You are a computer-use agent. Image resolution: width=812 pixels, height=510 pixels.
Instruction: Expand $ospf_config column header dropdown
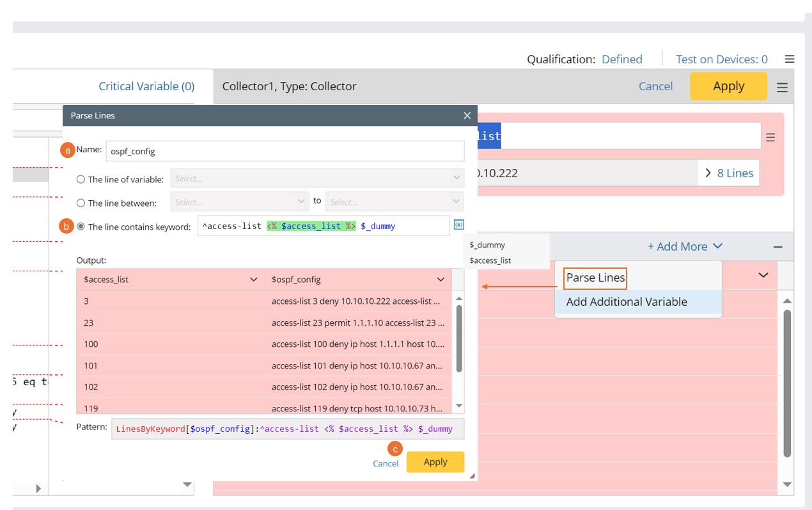(x=441, y=280)
